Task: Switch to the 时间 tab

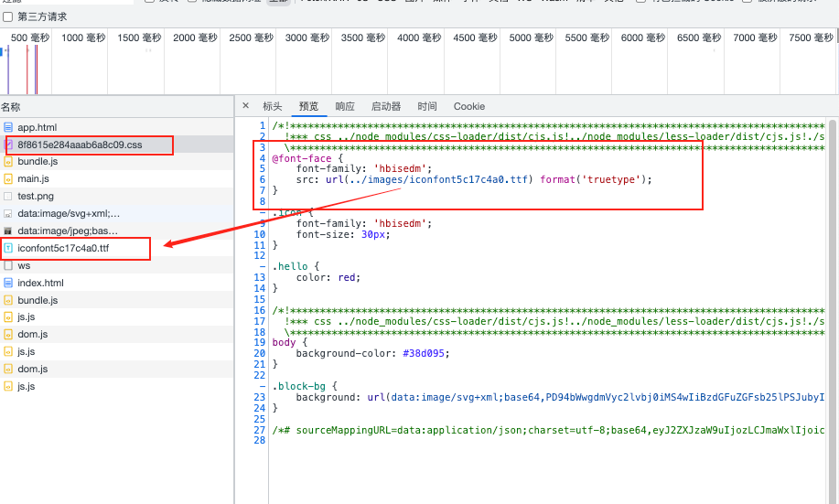Action: [427, 106]
